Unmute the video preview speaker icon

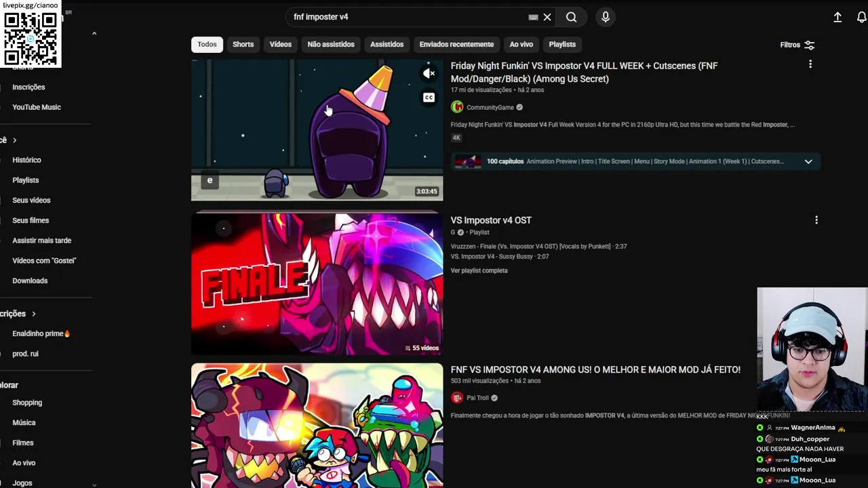pos(429,73)
